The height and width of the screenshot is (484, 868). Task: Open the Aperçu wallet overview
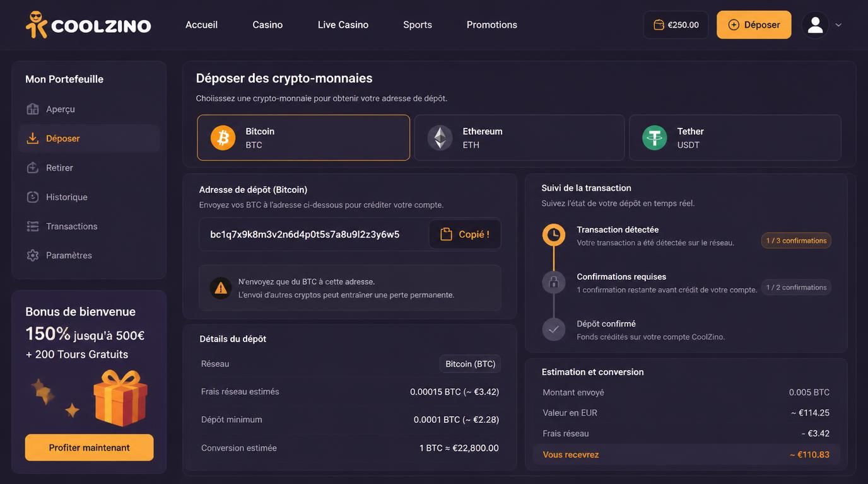(x=88, y=109)
